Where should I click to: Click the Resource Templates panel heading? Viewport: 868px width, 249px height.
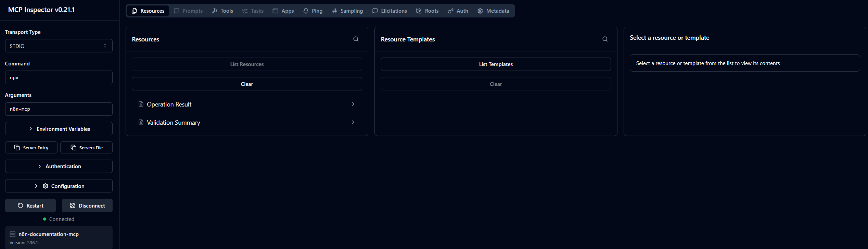coord(408,39)
